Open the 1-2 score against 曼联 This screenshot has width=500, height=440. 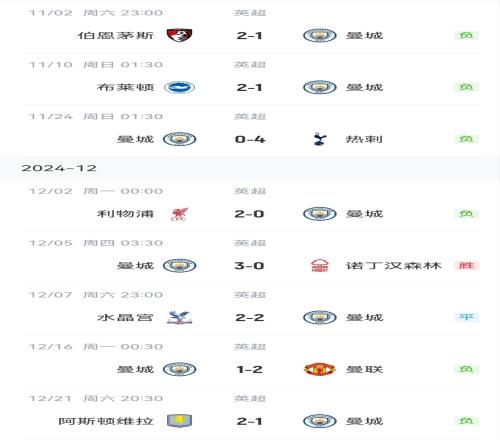tap(249, 369)
